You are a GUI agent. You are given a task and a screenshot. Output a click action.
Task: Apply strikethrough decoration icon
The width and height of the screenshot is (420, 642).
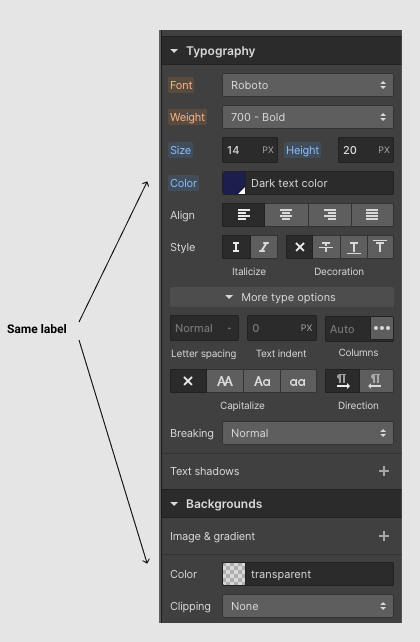click(326, 247)
